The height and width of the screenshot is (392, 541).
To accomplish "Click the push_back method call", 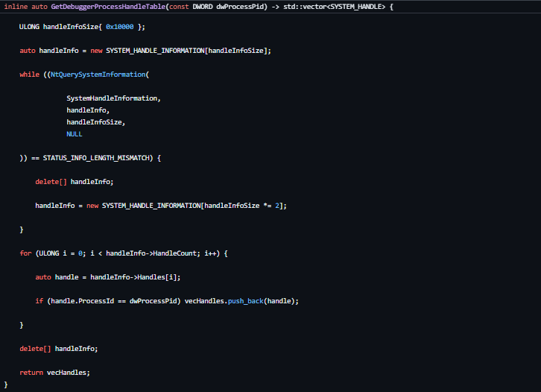I will (246, 301).
